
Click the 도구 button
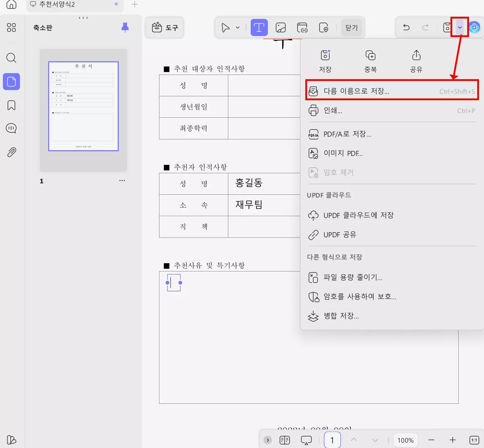pos(164,27)
